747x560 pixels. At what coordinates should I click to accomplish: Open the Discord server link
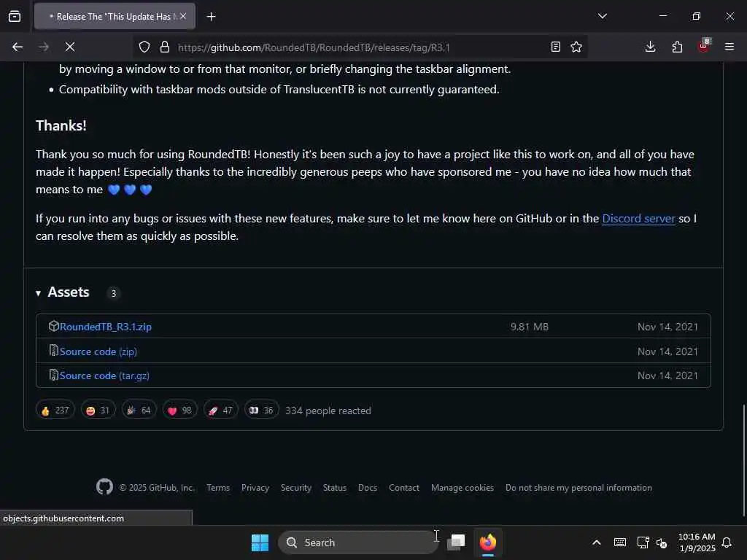(638, 219)
